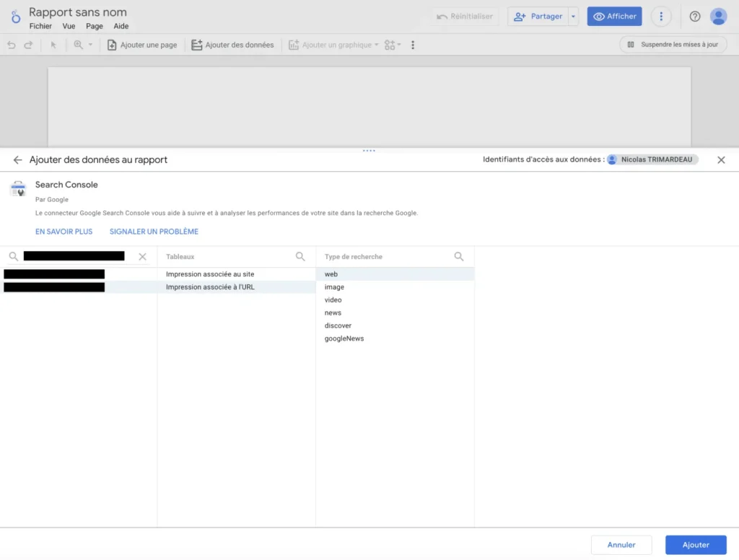The image size is (739, 560).
Task: Click back arrow in data panel
Action: tap(17, 159)
